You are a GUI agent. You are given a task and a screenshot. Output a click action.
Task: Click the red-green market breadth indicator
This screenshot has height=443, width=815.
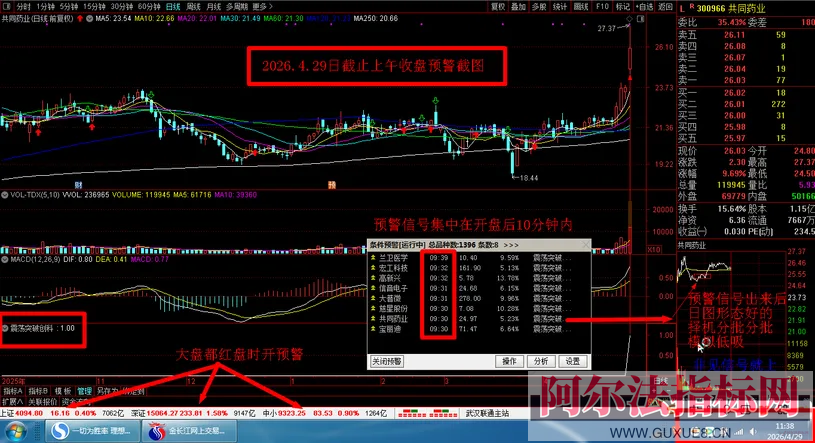pyautogui.click(x=427, y=413)
